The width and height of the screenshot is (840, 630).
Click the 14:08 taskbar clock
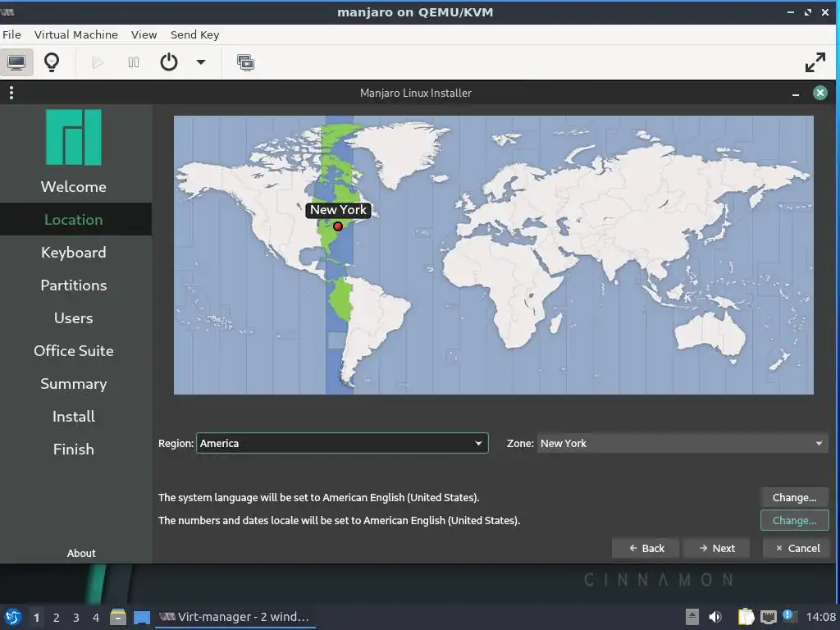[820, 617]
